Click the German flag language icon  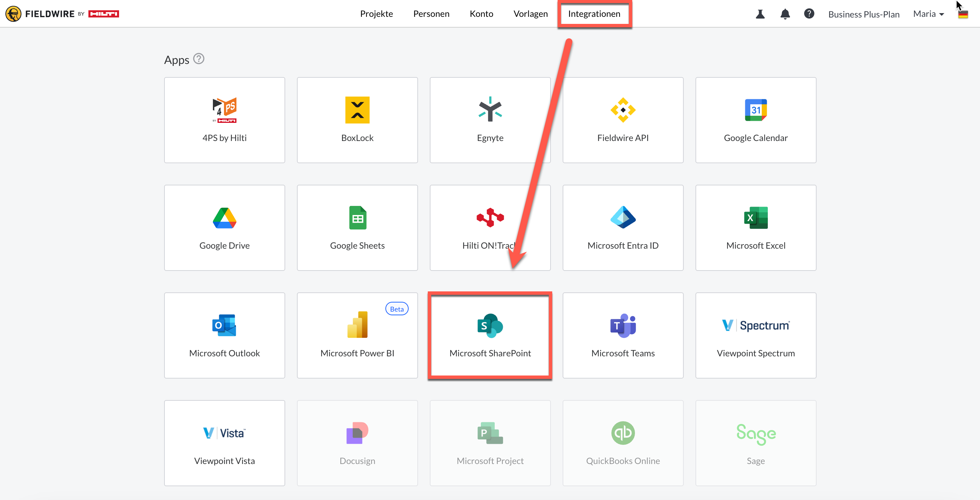[963, 14]
